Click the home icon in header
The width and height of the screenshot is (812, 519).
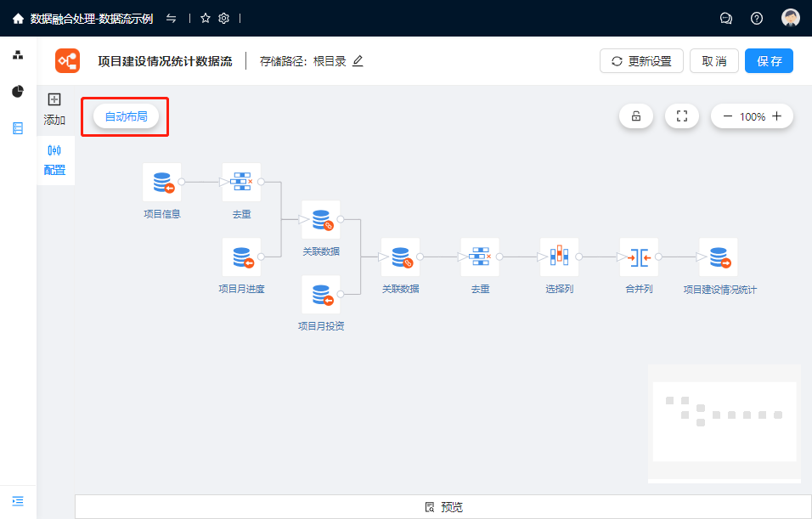pyautogui.click(x=18, y=18)
